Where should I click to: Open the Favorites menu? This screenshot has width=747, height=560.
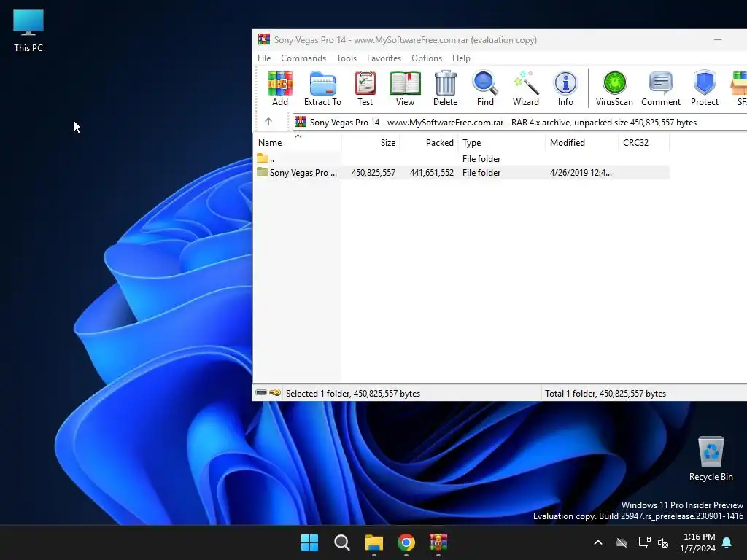coord(384,58)
